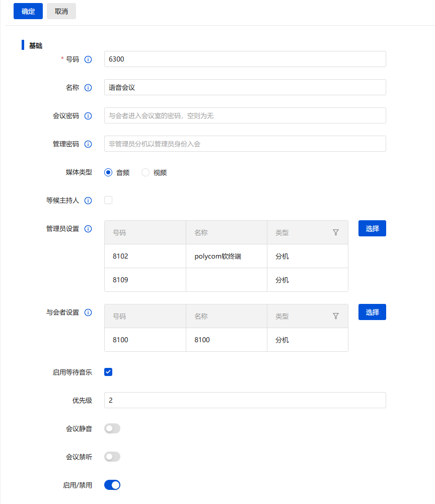Uncheck the 启用等待音乐 checkbox

(108, 372)
